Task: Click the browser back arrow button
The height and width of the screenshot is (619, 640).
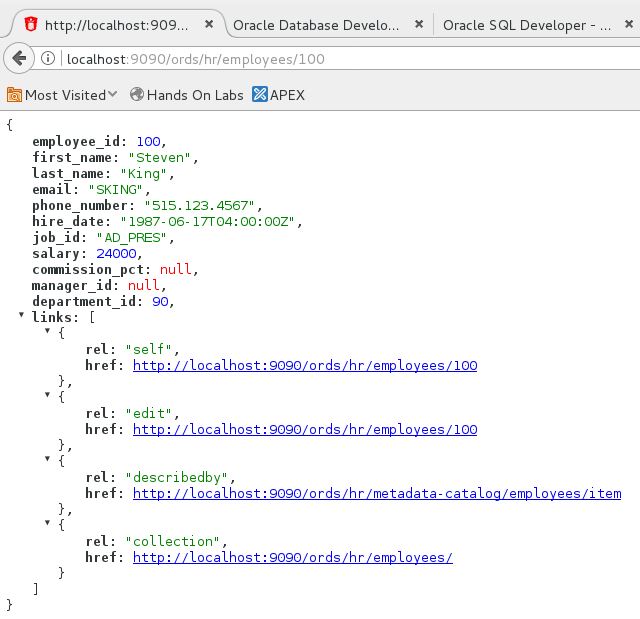Action: coord(17,59)
